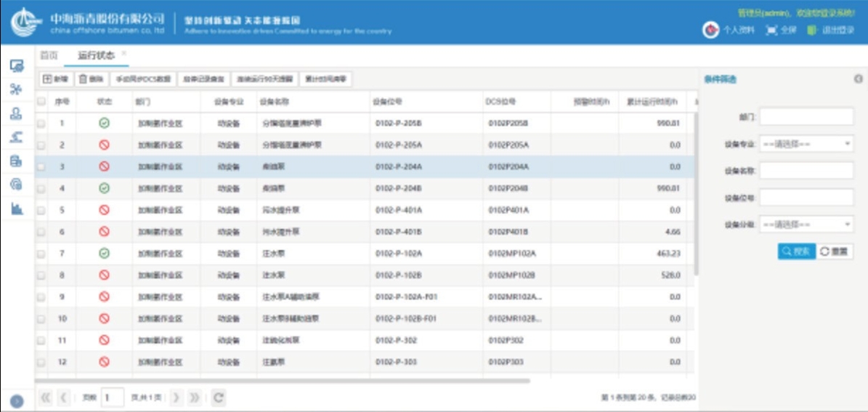Select the checkbox for row 7
The height and width of the screenshot is (412, 868).
click(41, 254)
